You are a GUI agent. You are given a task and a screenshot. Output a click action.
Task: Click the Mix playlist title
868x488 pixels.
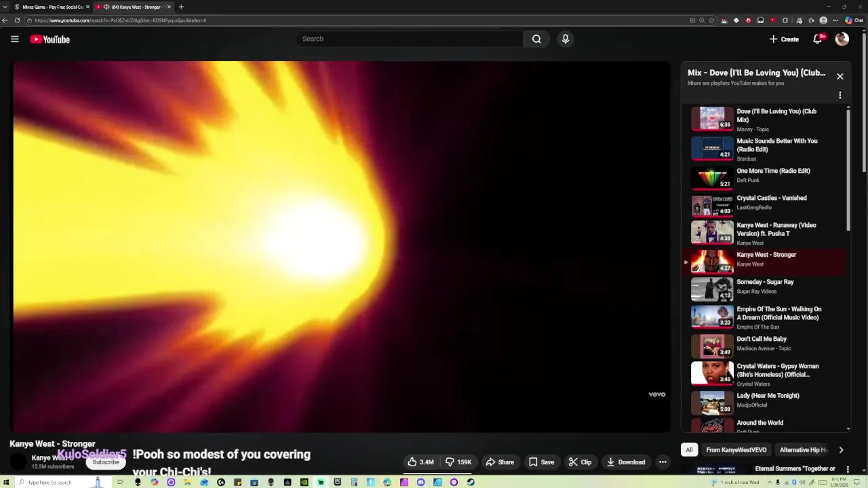click(756, 73)
